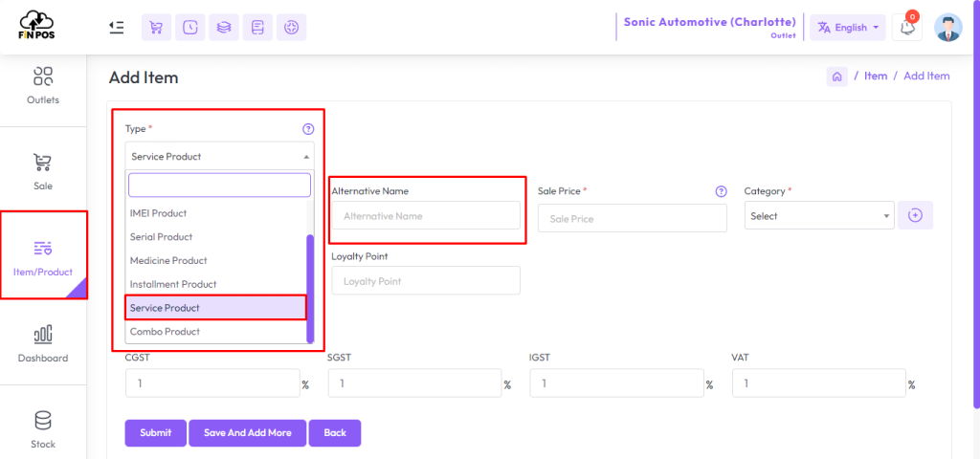980x459 pixels.
Task: Click the clock shortcut icon in toolbar
Action: [x=190, y=28]
